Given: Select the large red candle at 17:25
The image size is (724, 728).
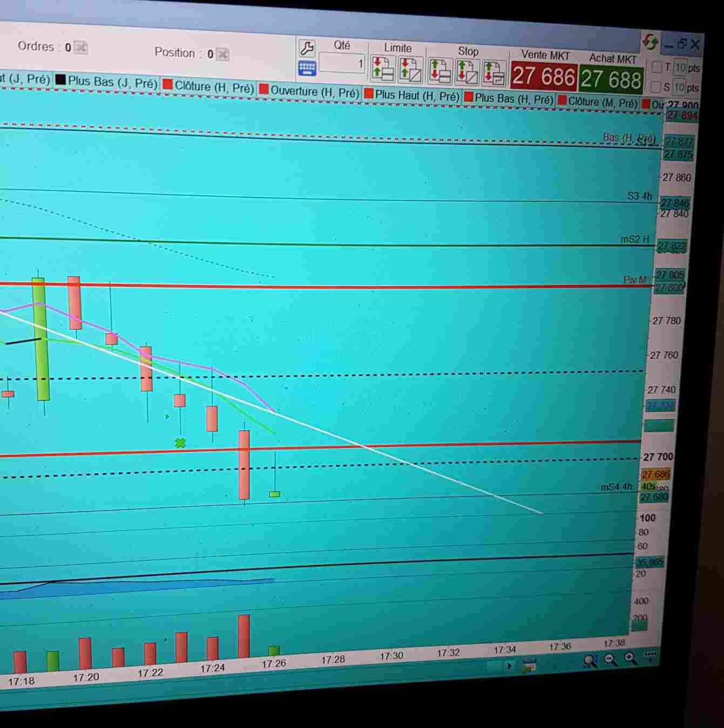Looking at the screenshot, I should click(244, 464).
